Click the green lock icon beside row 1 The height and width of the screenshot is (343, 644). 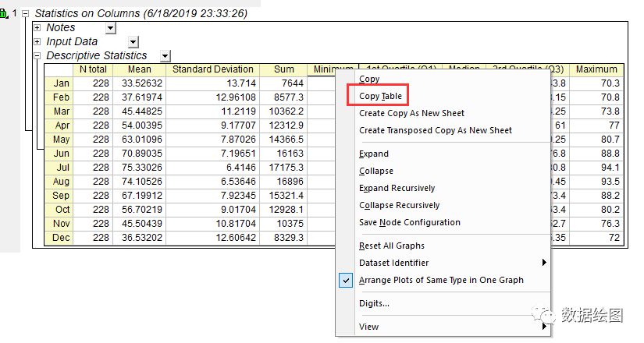[4, 13]
